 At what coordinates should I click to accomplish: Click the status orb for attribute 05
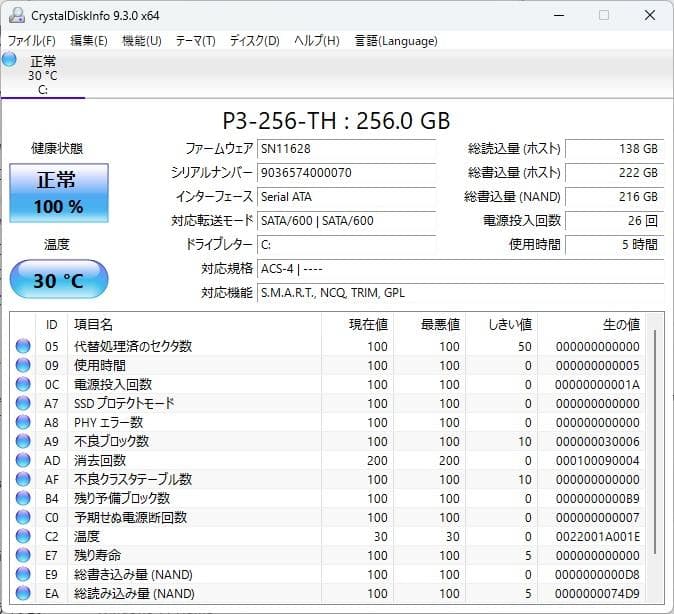click(23, 346)
